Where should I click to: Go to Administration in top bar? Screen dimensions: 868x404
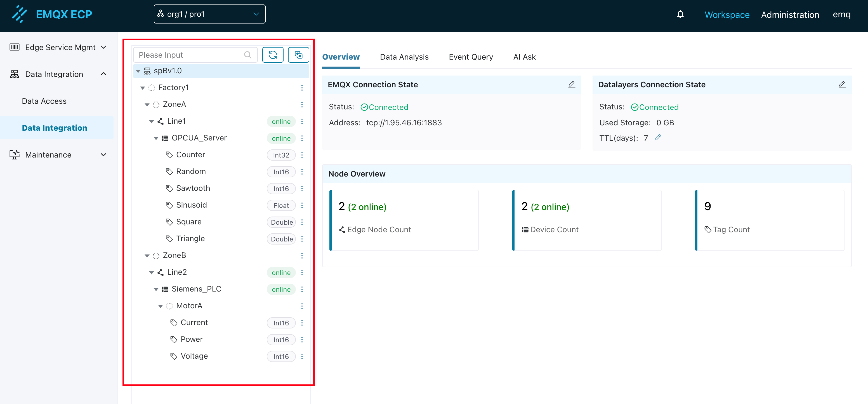(x=790, y=15)
